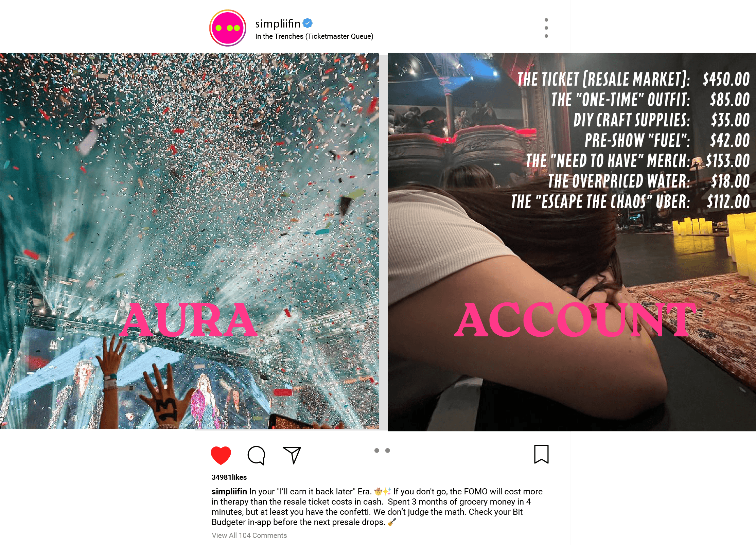This screenshot has height=545, width=756.
Task: Click the simpliifin name in the caption
Action: pos(229,492)
